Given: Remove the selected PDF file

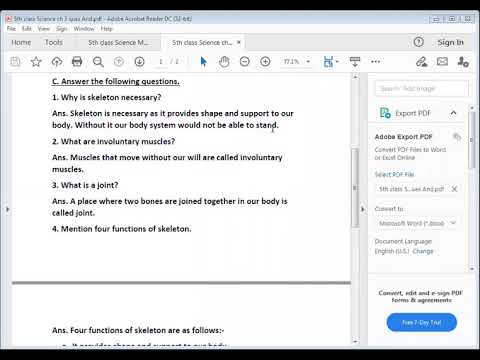Looking at the screenshot, I should 454,189.
